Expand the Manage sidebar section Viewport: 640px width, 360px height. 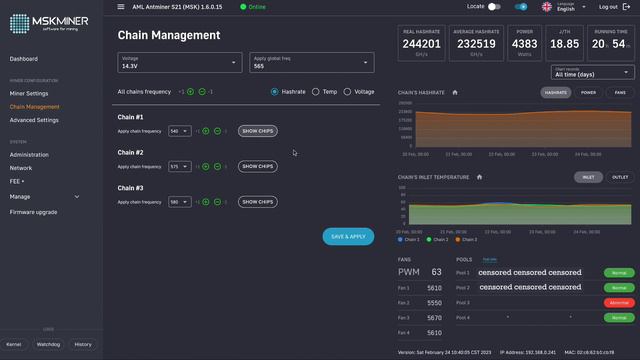[x=44, y=197]
